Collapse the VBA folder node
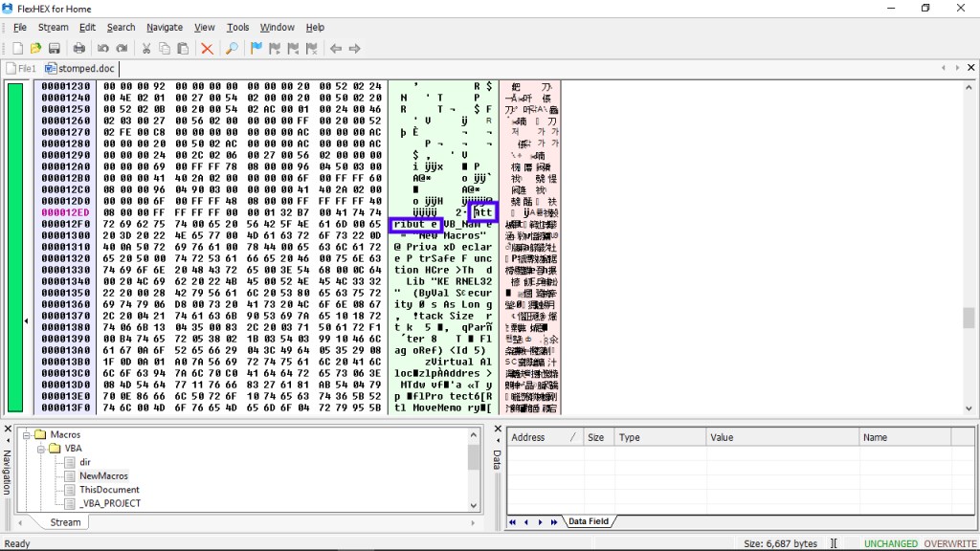 pyautogui.click(x=41, y=449)
